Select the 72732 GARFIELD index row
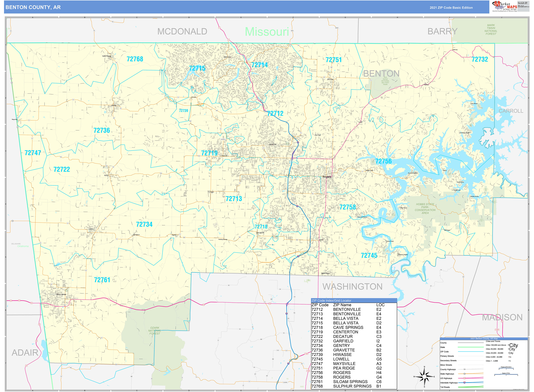Viewport: 534px width, 392px height. click(354, 341)
